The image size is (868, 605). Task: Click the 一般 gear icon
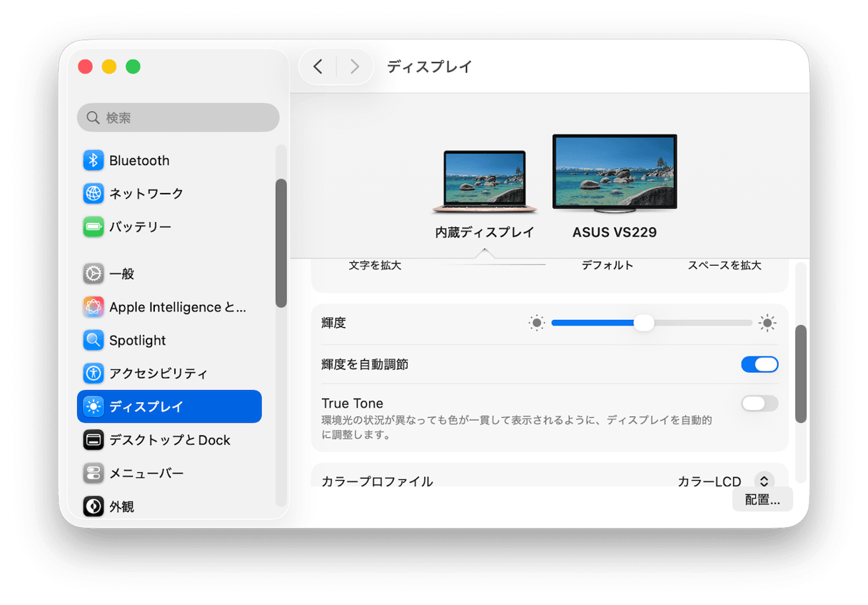click(x=94, y=274)
